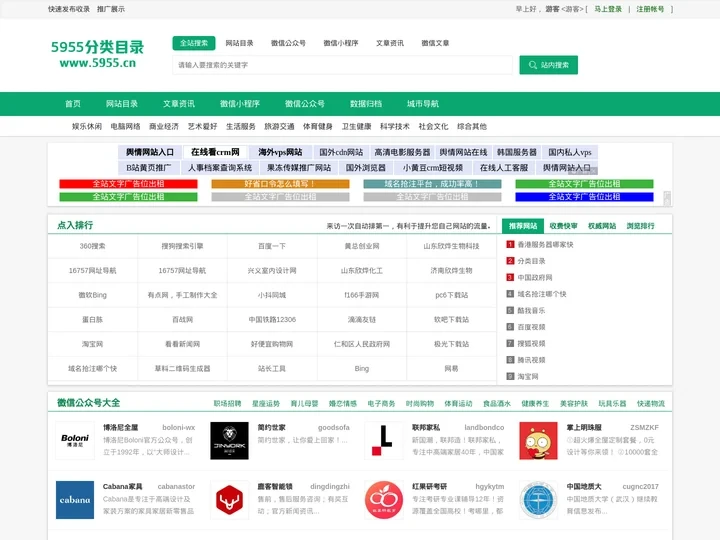Open 搜狐视频 in recommended list

pos(531,343)
